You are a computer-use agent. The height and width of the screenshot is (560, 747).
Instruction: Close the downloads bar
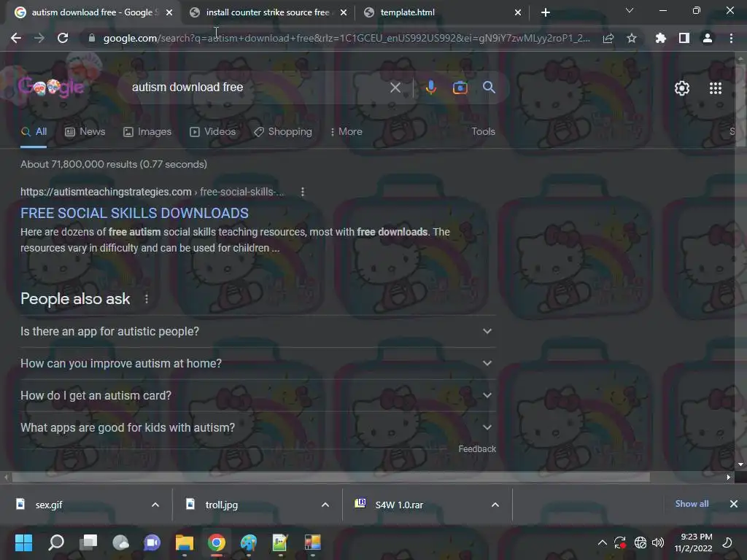tap(734, 504)
